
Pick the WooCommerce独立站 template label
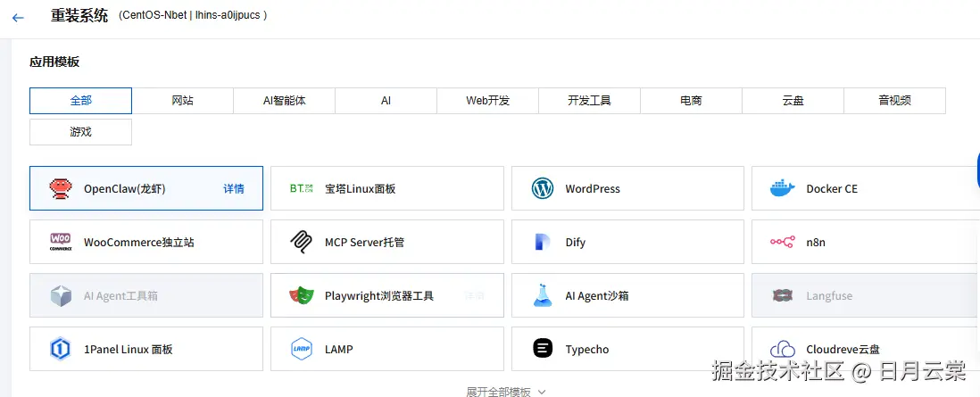point(138,242)
